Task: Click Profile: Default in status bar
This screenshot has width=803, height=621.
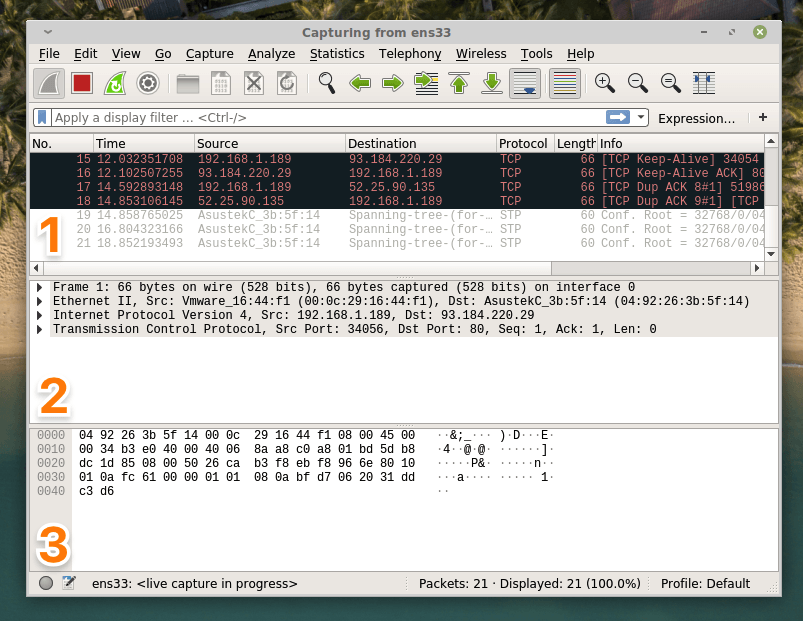Action: (x=705, y=584)
